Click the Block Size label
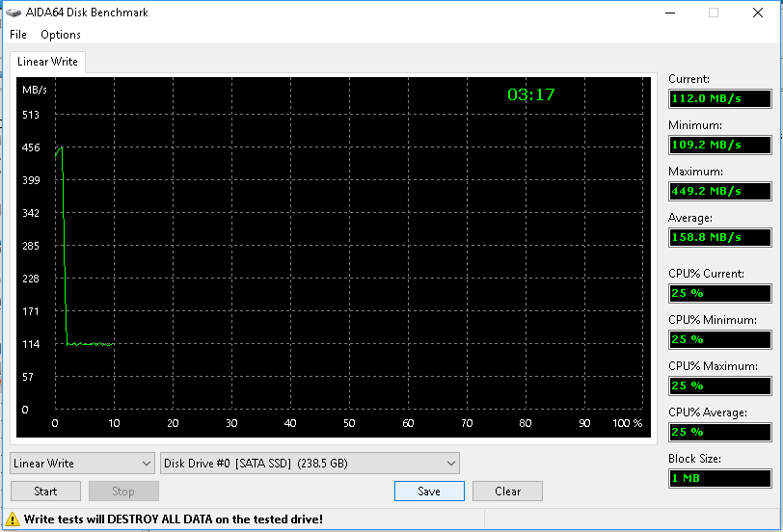Image resolution: width=783 pixels, height=532 pixels. coord(694,459)
